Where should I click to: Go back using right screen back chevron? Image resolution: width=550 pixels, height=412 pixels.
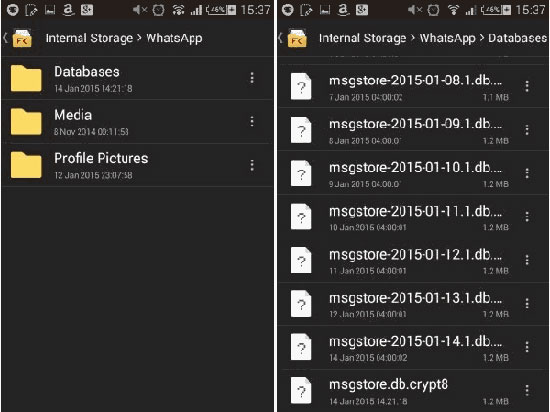[x=280, y=38]
